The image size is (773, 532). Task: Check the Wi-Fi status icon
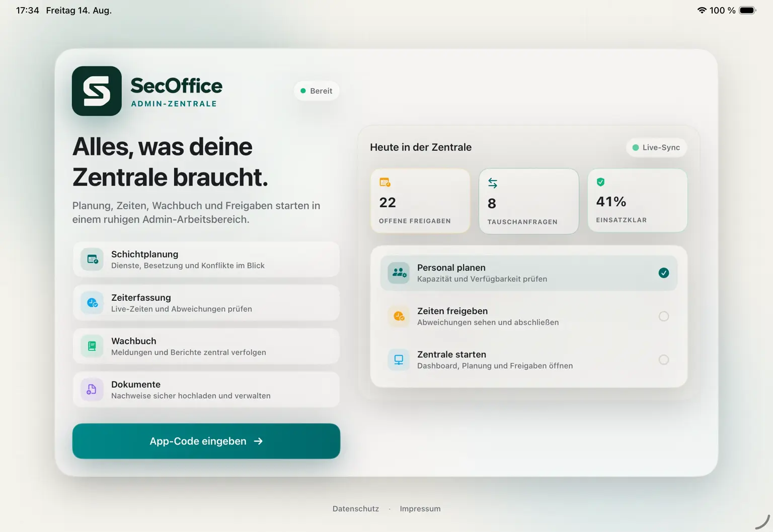pos(702,10)
